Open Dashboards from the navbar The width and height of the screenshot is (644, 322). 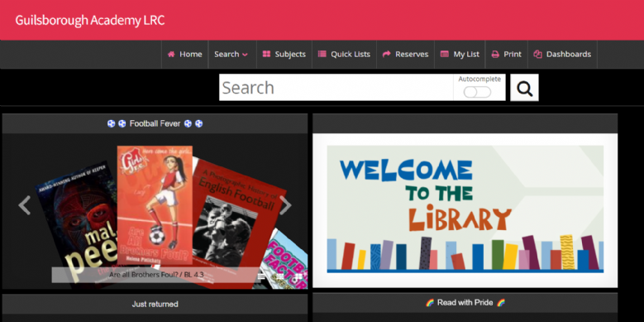(562, 55)
